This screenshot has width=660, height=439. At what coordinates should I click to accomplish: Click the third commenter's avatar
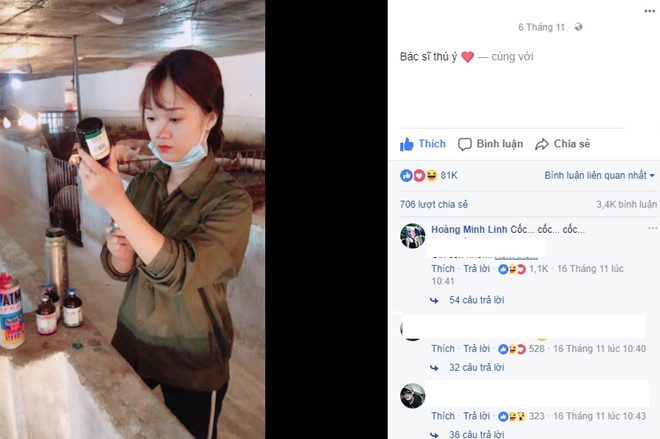pos(413,395)
